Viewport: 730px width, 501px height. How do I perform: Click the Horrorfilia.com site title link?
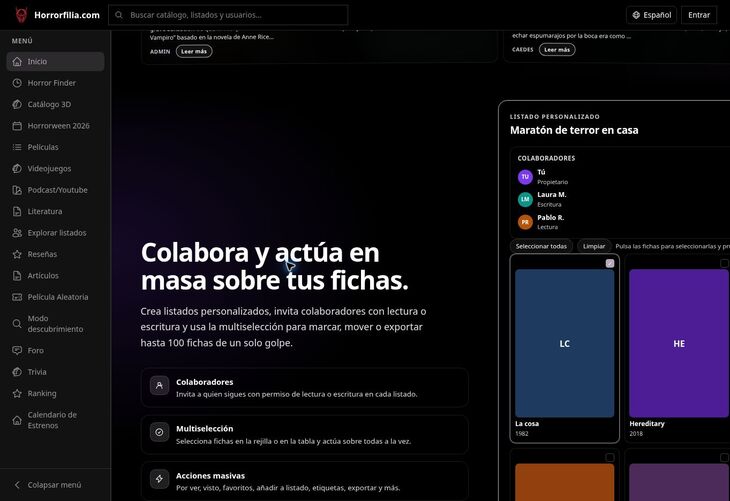[x=67, y=15]
